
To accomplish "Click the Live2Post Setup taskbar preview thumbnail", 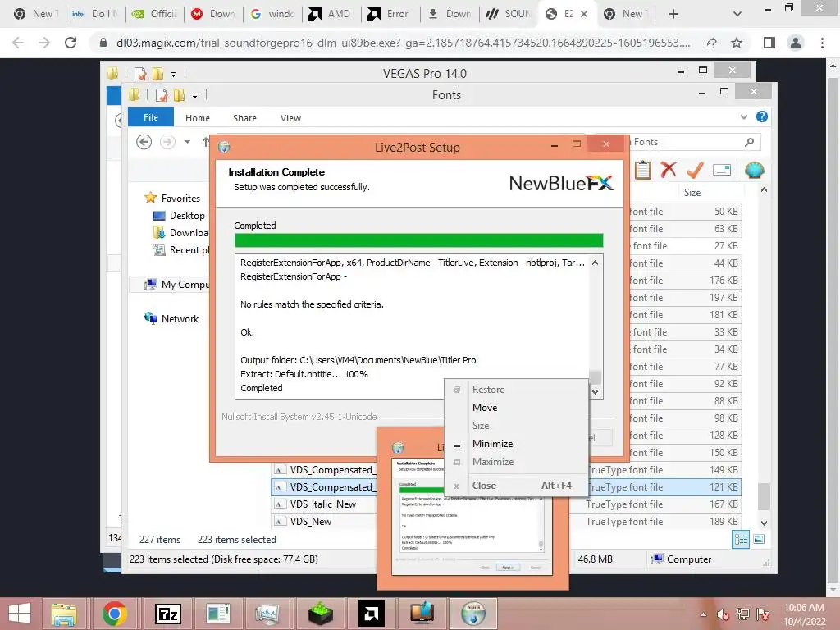I will click(x=472, y=508).
